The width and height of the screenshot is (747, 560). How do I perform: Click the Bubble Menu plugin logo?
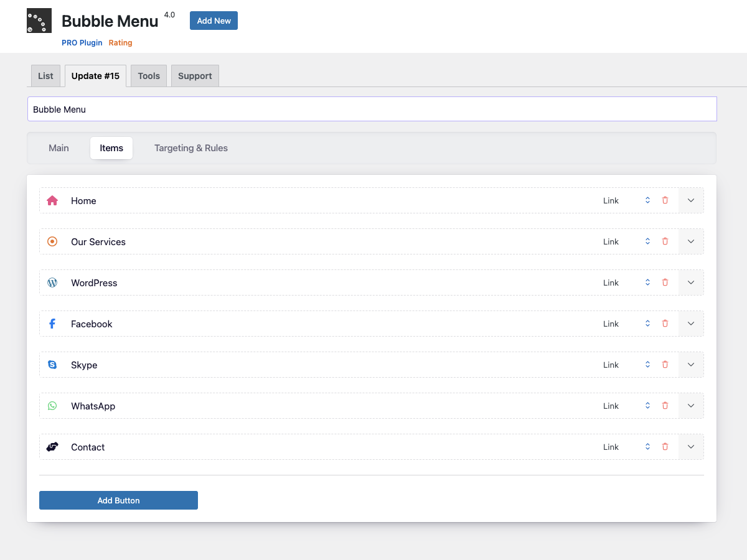(x=39, y=21)
